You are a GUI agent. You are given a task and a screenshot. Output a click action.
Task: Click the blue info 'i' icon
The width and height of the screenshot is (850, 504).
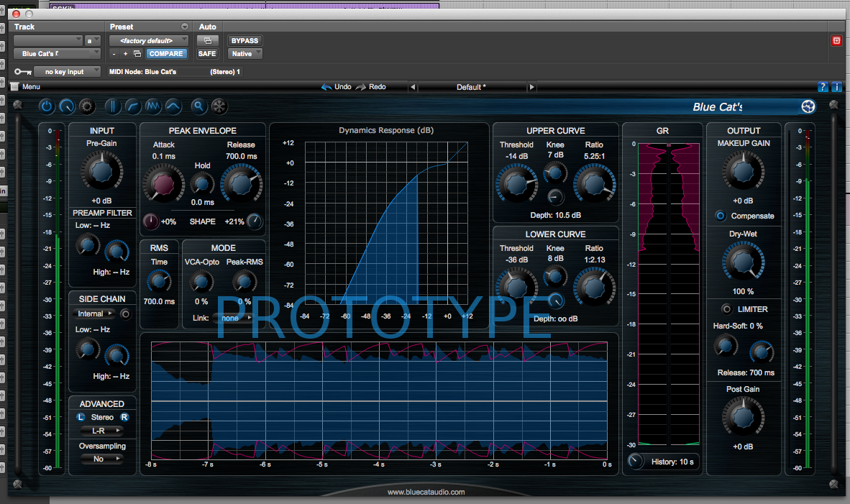(836, 87)
